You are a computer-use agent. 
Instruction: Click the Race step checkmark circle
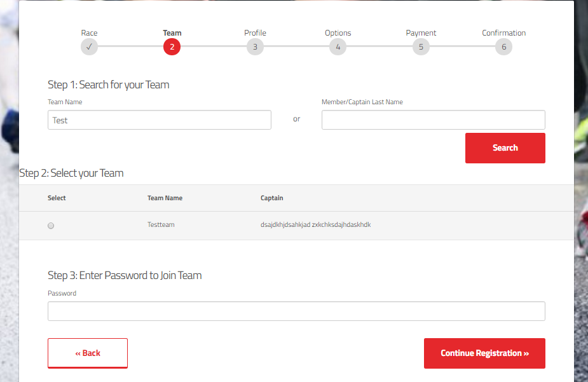click(x=89, y=47)
